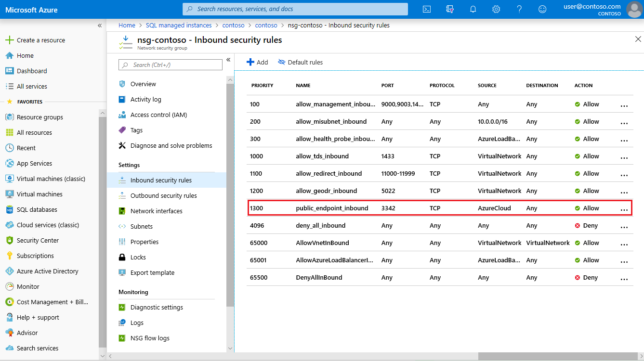This screenshot has height=361, width=644.
Task: Click Create a resource
Action: (41, 40)
